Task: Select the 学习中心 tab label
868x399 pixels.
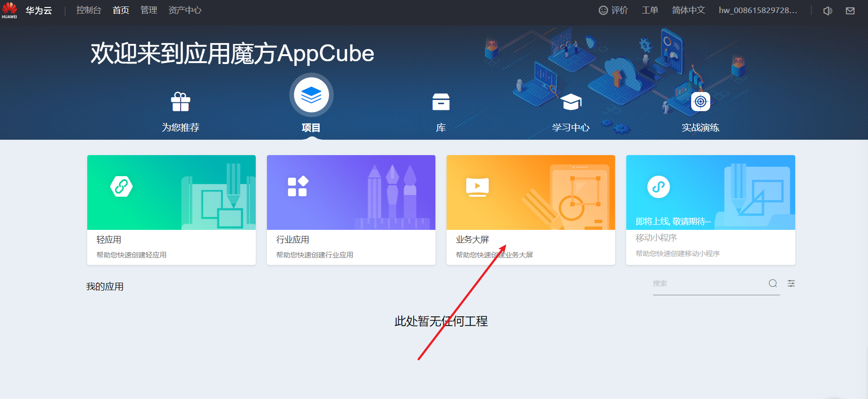Action: [571, 128]
